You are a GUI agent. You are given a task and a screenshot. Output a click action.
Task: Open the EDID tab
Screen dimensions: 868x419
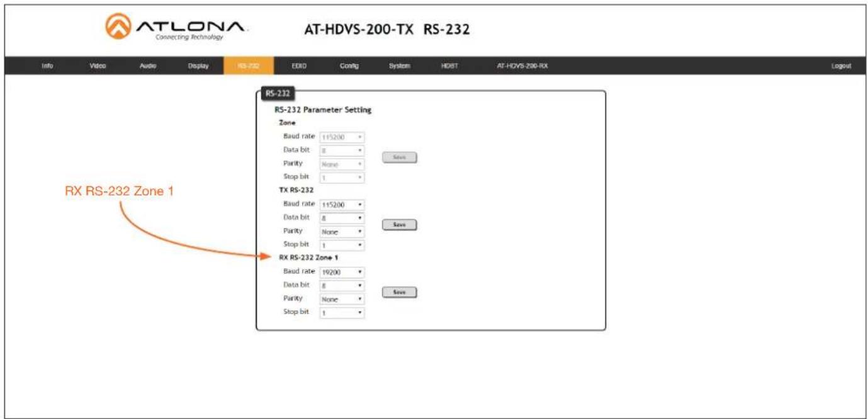[298, 66]
